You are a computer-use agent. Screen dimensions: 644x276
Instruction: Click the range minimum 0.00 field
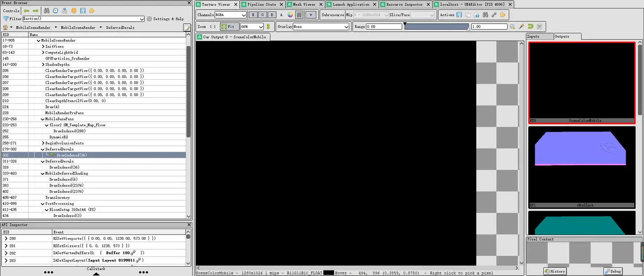pos(384,27)
